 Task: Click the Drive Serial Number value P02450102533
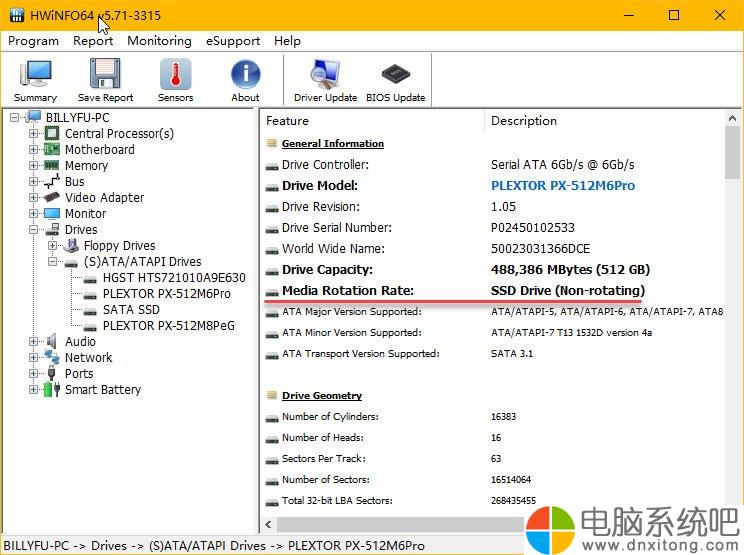[532, 228]
